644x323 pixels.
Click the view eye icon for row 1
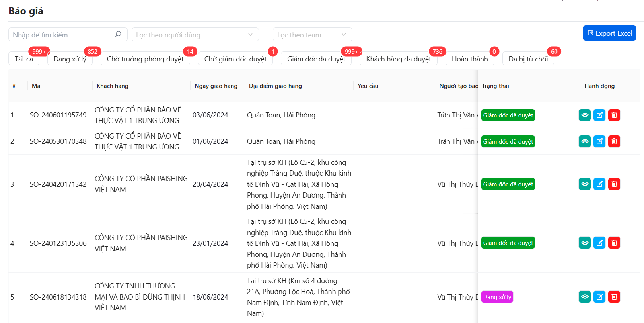(584, 115)
